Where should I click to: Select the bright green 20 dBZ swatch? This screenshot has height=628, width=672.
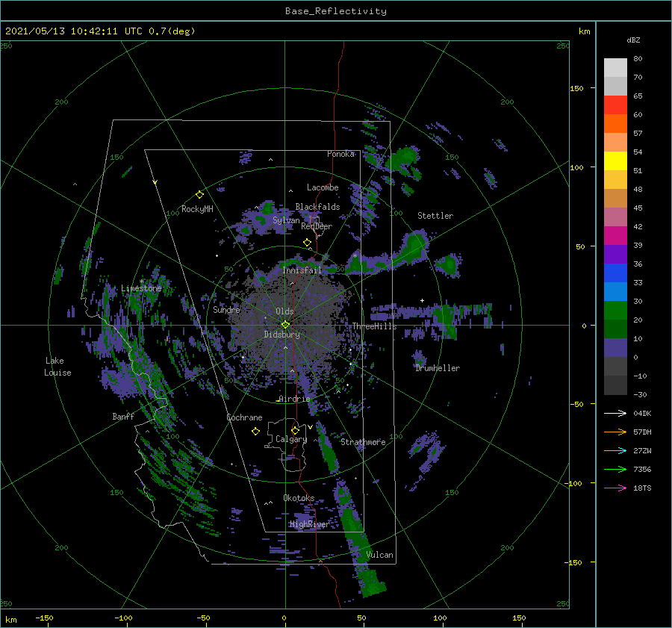click(x=615, y=311)
